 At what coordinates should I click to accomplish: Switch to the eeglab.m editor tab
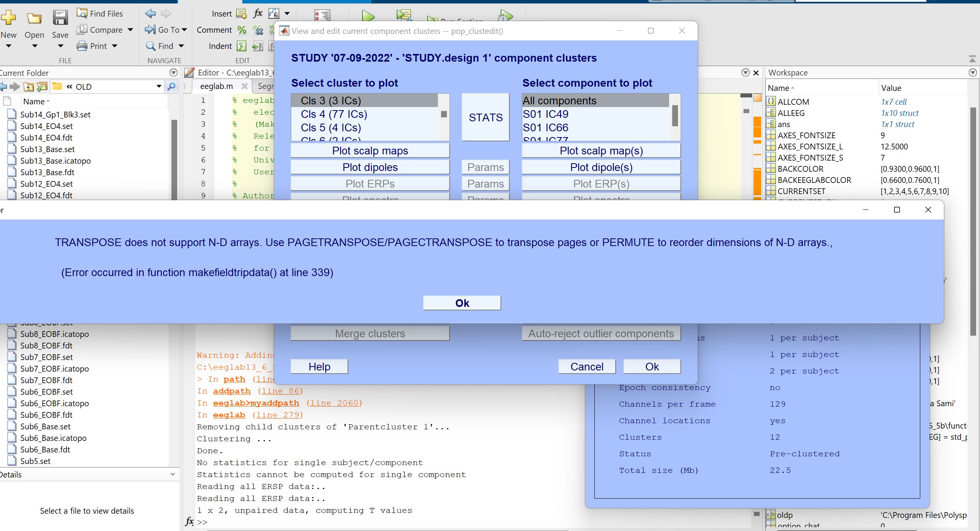coord(216,86)
